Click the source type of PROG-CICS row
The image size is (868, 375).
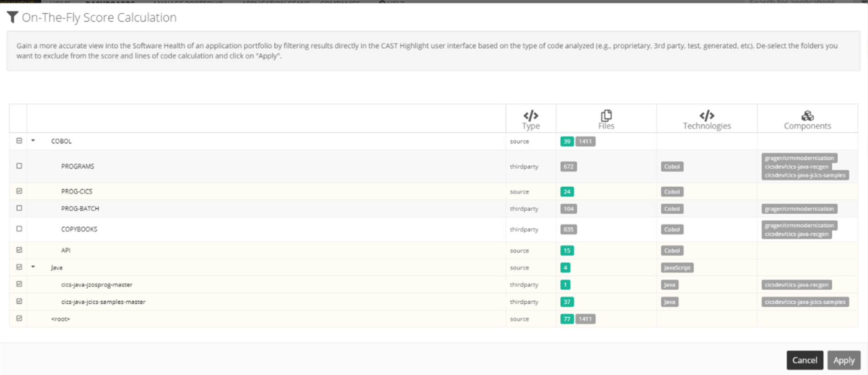click(519, 192)
